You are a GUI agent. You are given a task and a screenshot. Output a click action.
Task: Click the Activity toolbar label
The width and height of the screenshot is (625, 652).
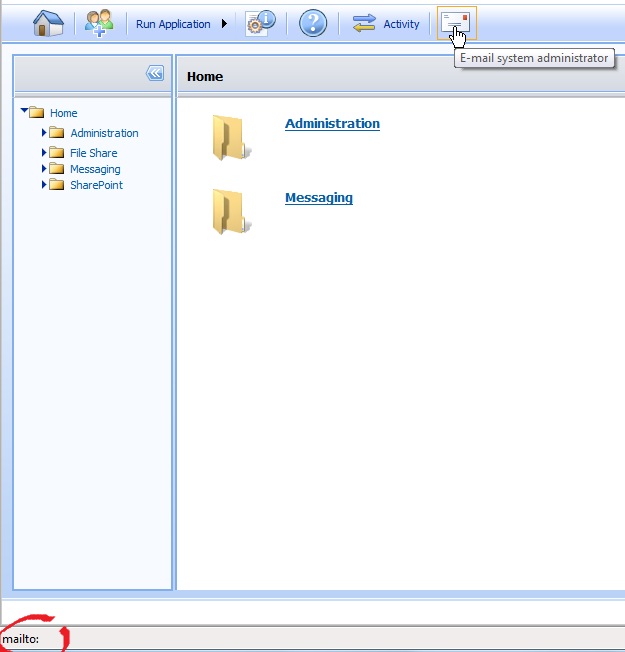pos(401,24)
